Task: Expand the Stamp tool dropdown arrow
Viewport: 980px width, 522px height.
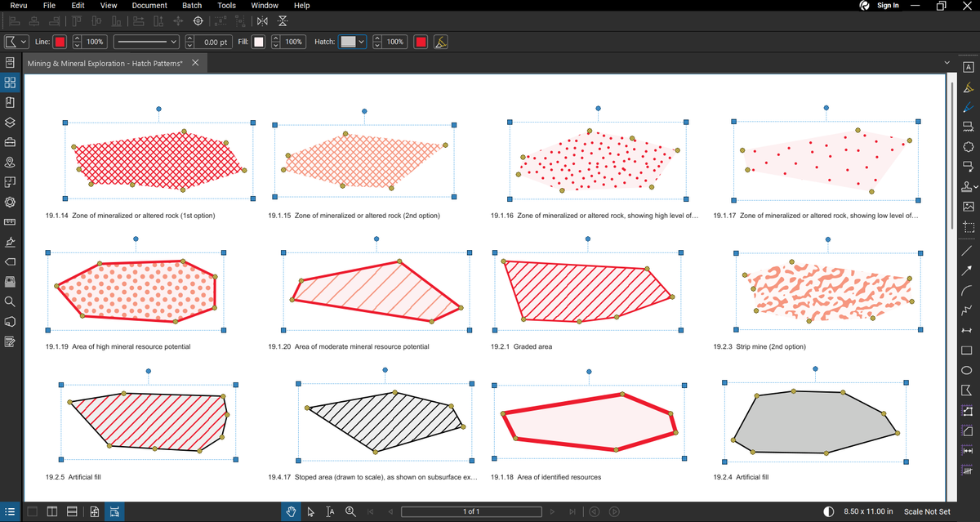Action: pos(976,187)
